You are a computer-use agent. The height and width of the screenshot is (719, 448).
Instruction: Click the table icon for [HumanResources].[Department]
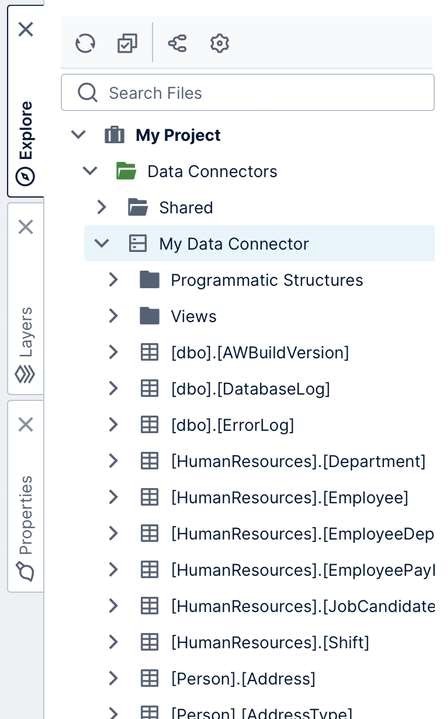149,461
